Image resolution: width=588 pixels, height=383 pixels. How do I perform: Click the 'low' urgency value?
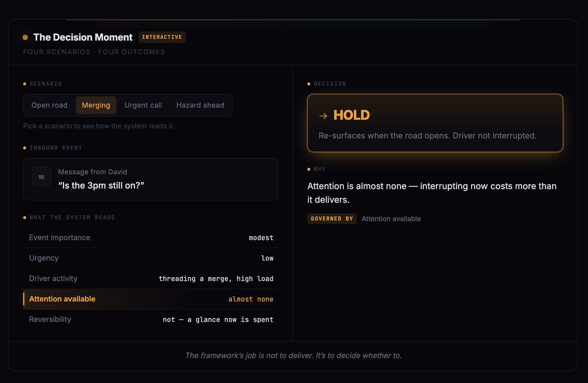click(x=267, y=258)
